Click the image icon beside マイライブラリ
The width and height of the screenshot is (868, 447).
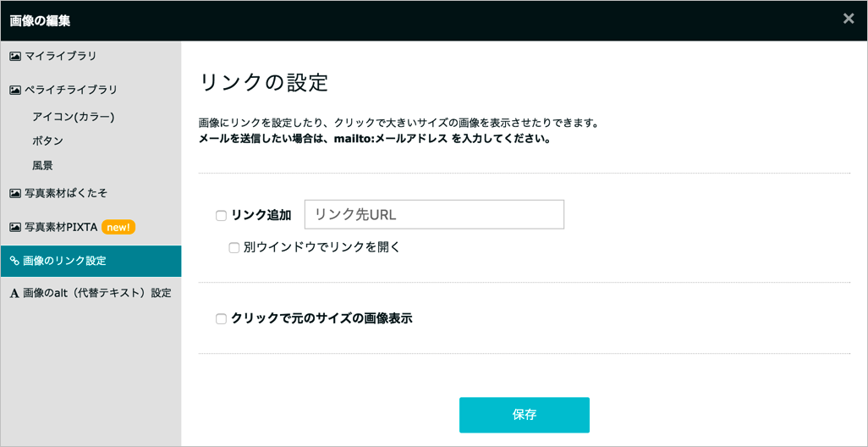[15, 56]
